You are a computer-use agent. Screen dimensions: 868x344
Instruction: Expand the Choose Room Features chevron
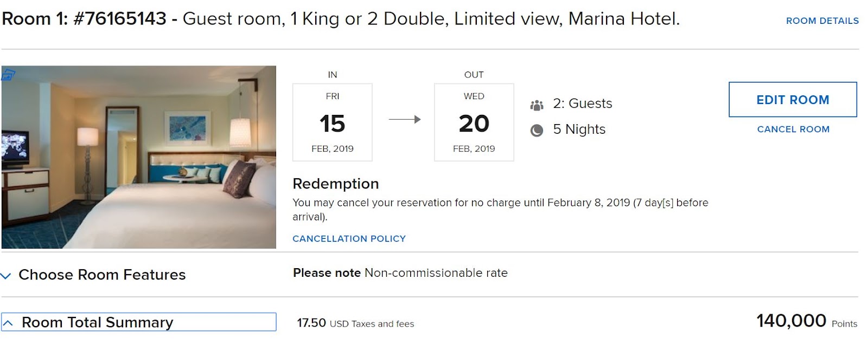(7, 276)
